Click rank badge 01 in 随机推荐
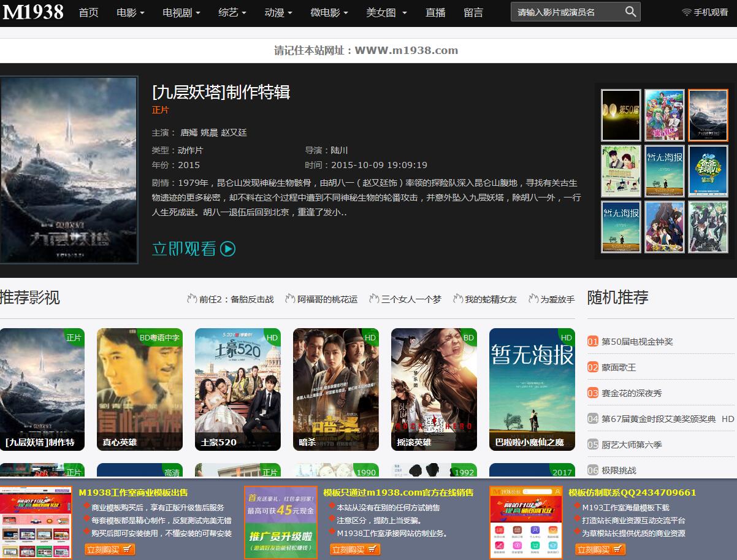 pos(593,342)
